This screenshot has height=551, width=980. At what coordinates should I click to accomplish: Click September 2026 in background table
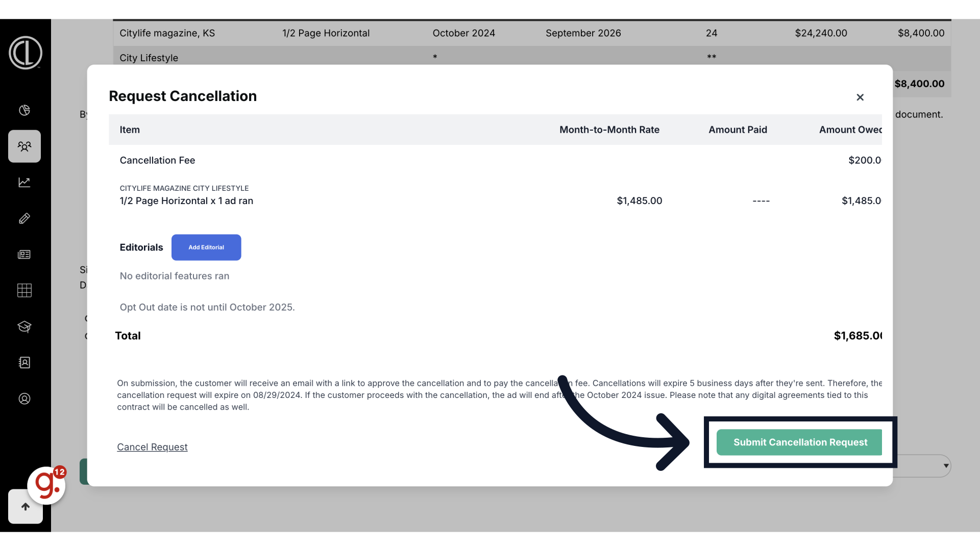tap(583, 33)
